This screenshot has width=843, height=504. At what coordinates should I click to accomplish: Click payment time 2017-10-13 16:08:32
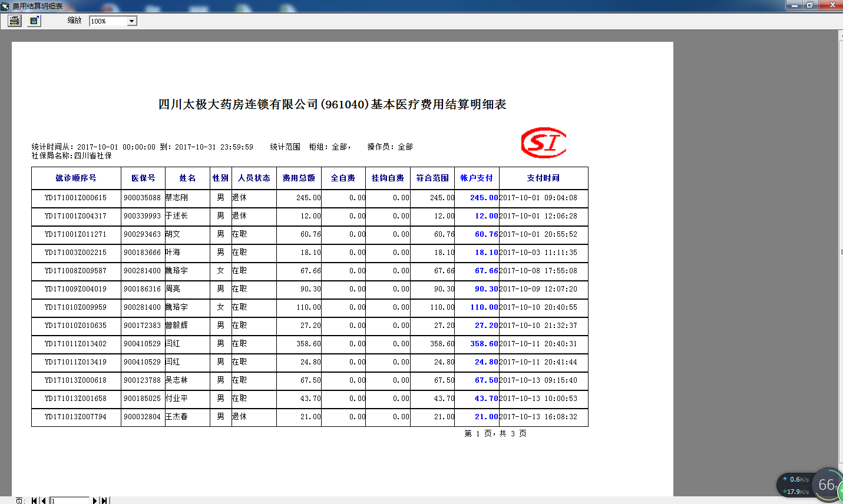[x=538, y=417]
